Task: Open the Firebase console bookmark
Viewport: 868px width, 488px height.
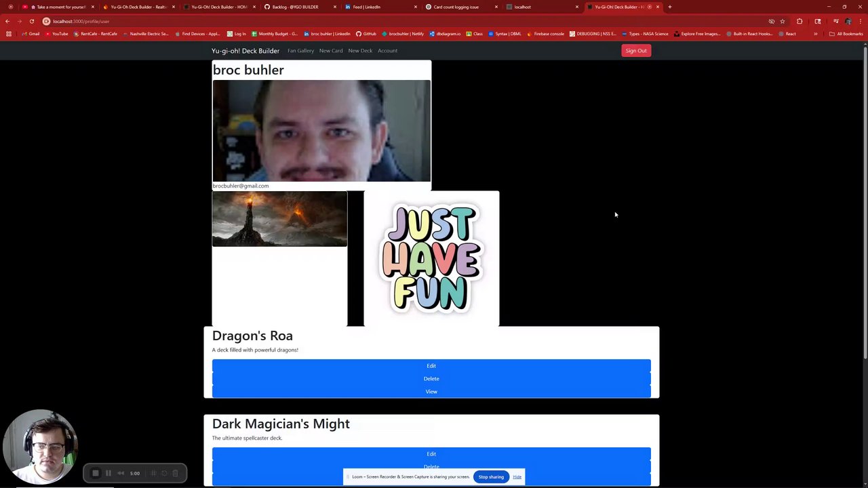Action: click(545, 34)
